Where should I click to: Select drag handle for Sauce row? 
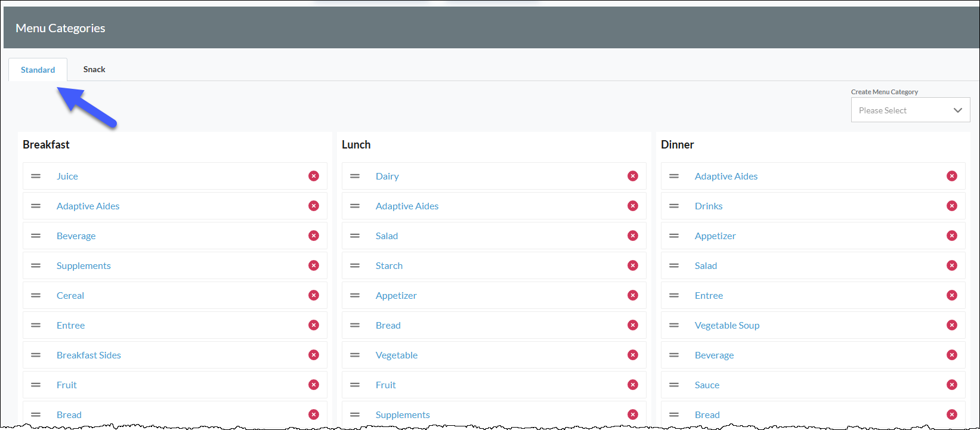pos(674,385)
